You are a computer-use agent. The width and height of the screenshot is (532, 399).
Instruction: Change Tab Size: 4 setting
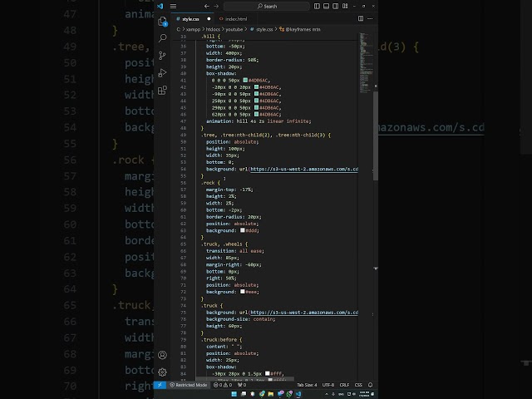[x=307, y=385]
